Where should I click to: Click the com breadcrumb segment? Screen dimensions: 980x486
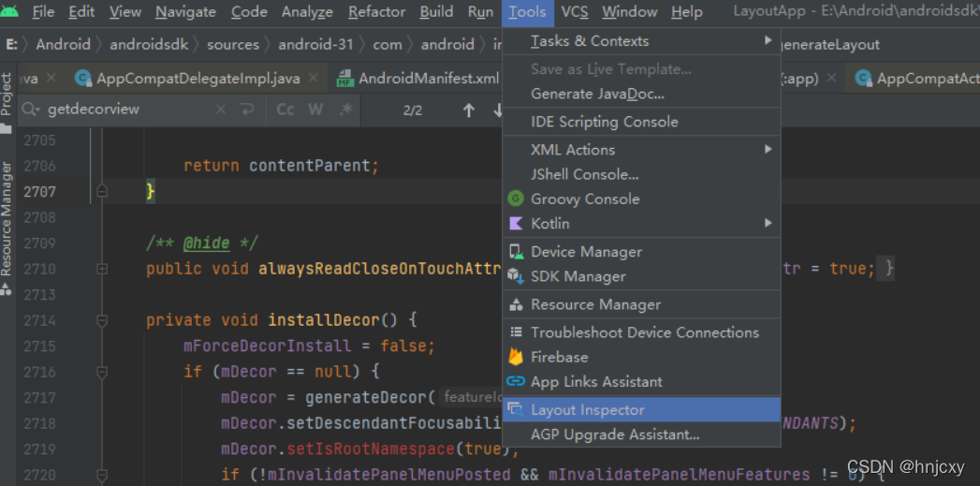388,45
